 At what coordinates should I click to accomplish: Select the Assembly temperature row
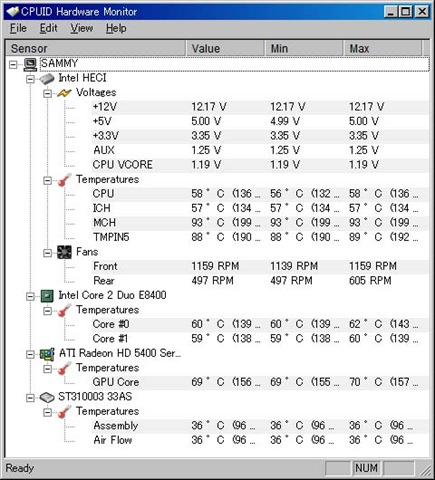(x=260, y=426)
